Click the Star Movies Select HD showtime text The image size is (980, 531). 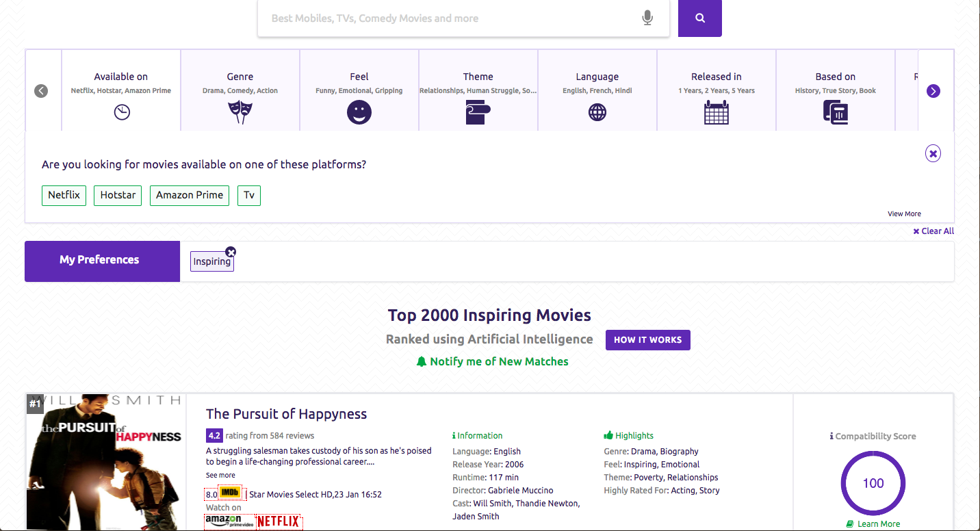click(315, 494)
